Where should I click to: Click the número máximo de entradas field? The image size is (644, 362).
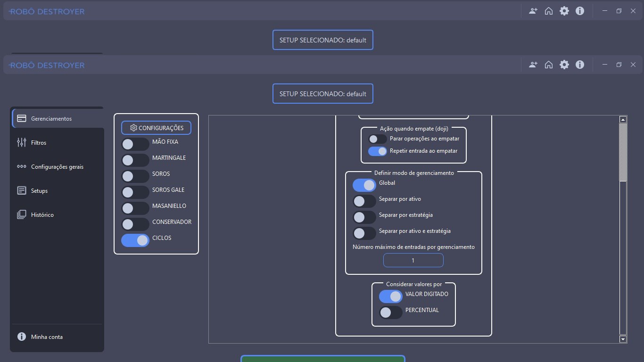click(413, 260)
